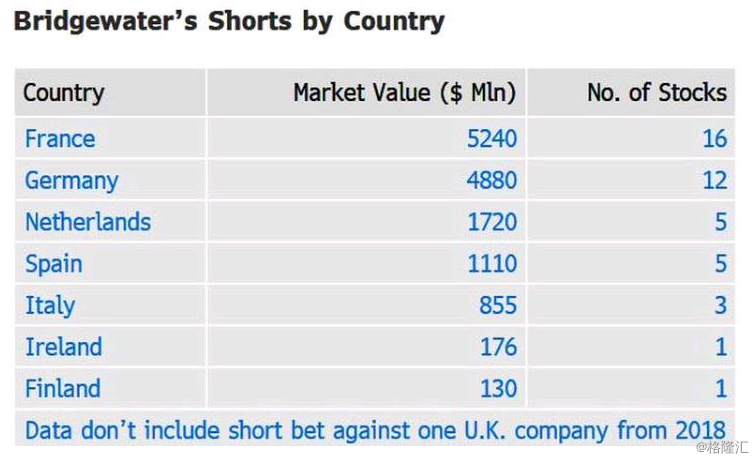756x461 pixels.
Task: Click the Italy country name
Action: (x=50, y=306)
